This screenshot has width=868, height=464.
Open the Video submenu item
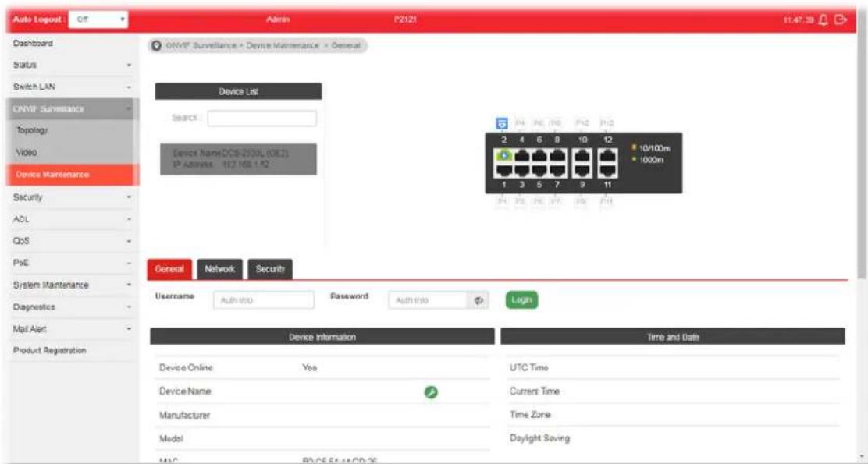click(x=73, y=152)
